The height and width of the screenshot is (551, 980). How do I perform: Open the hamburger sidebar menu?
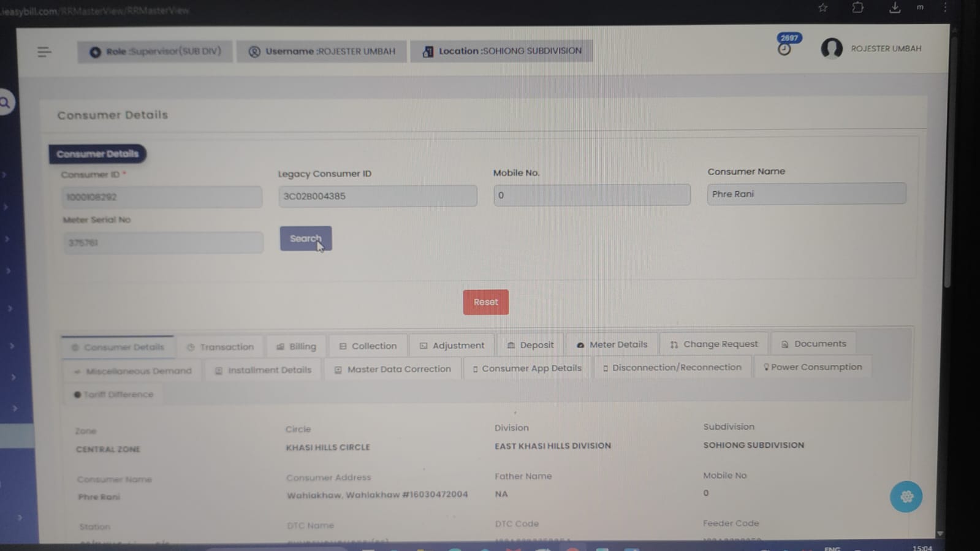[44, 52]
